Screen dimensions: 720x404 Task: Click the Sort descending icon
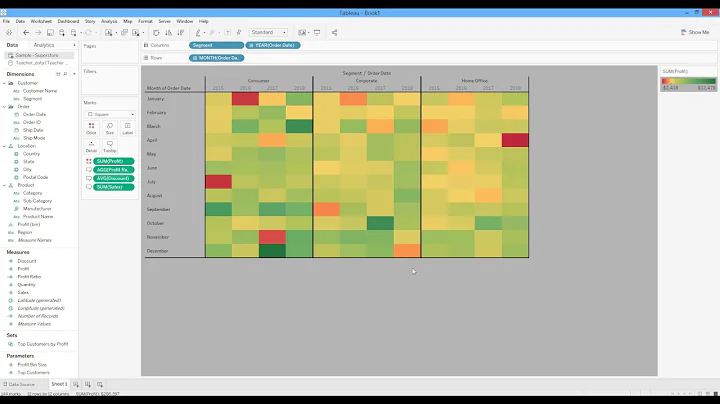180,33
